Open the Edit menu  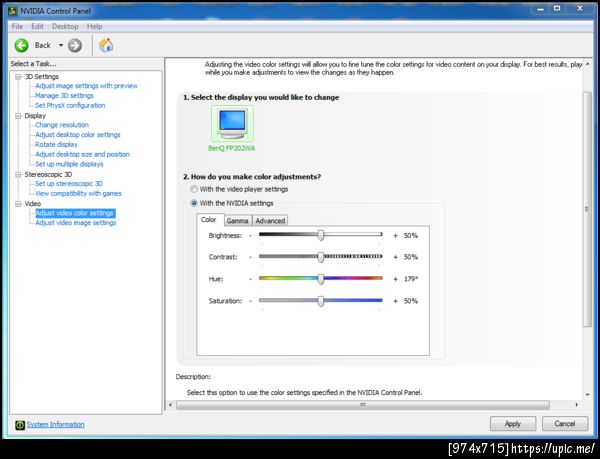(x=37, y=26)
